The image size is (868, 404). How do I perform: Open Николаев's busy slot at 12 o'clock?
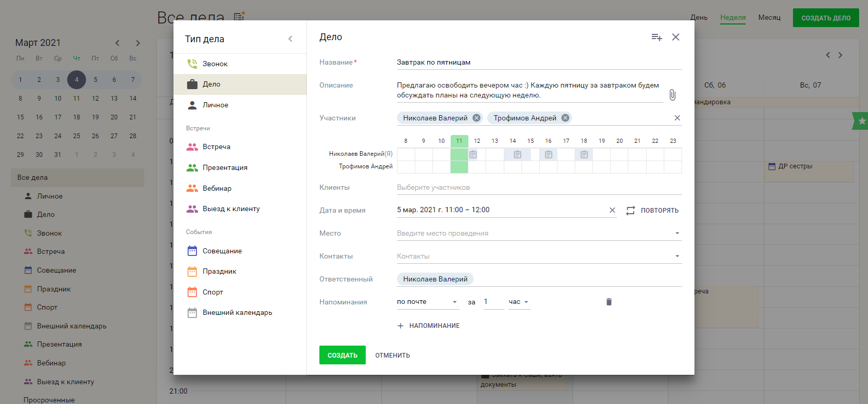click(473, 154)
